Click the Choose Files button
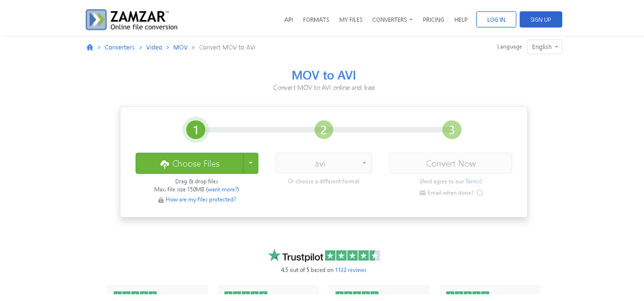The height and width of the screenshot is (301, 644). (190, 163)
